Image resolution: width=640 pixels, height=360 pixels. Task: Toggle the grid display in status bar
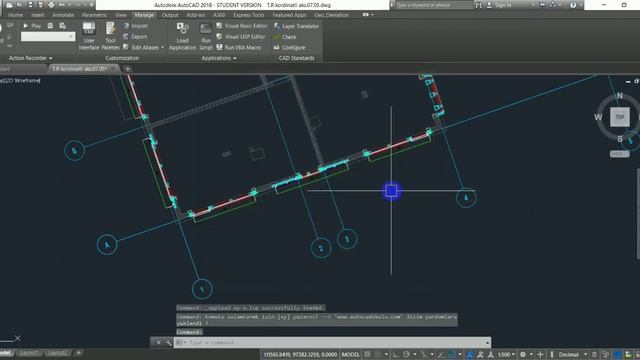tap(367, 354)
